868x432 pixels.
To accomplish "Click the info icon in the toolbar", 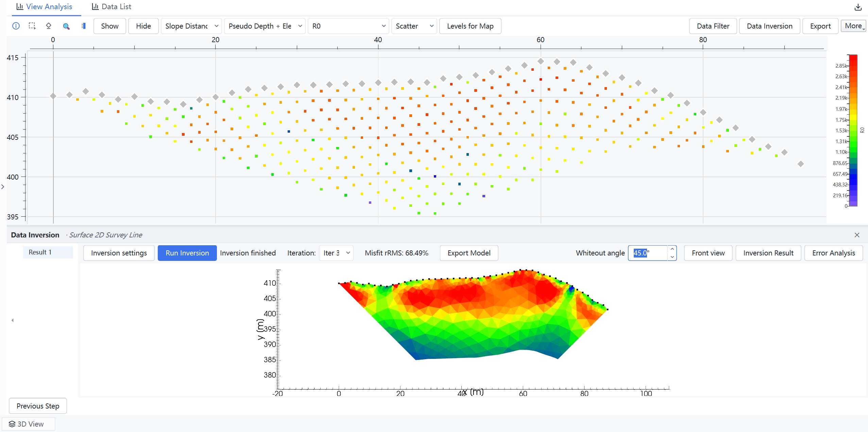I will pyautogui.click(x=16, y=26).
